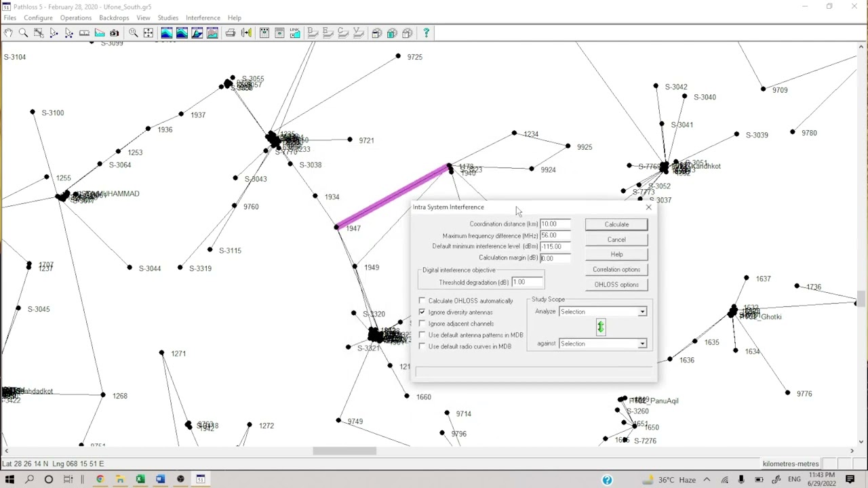Enable Use default antenna patterns in MDB
This screenshot has height=488, width=868.
coord(422,335)
